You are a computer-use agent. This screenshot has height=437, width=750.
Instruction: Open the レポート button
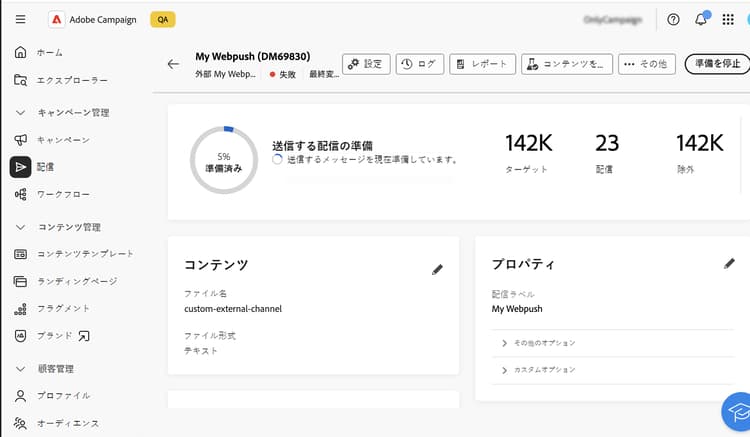(x=482, y=64)
